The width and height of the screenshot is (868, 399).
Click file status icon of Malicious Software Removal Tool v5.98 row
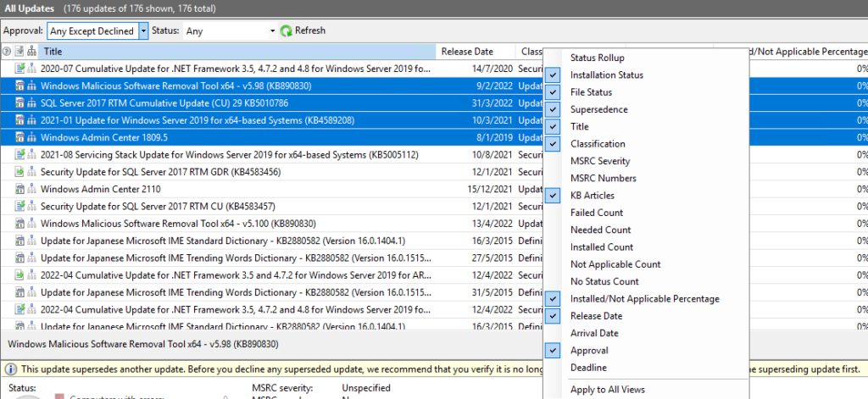(20, 86)
